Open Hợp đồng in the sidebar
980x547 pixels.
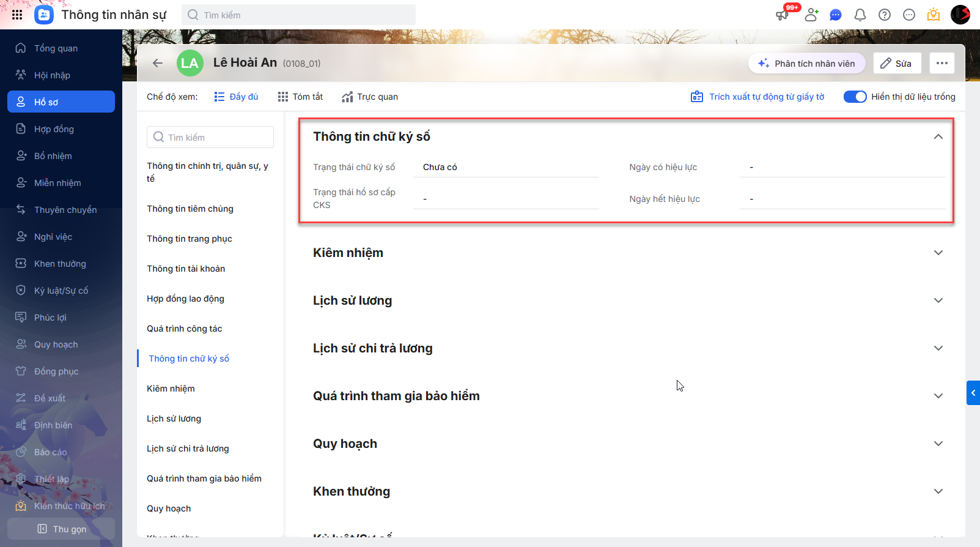[x=54, y=129]
